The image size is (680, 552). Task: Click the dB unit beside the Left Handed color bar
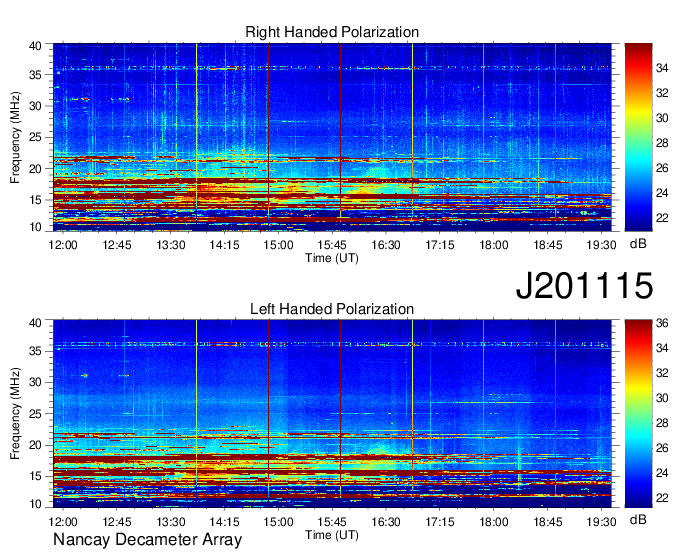click(638, 520)
